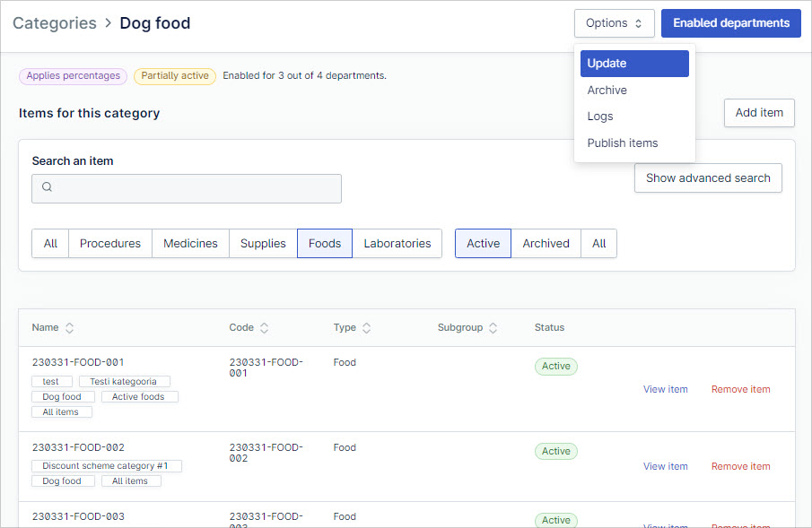Select Update from the Options menu
812x528 pixels.
tap(634, 64)
